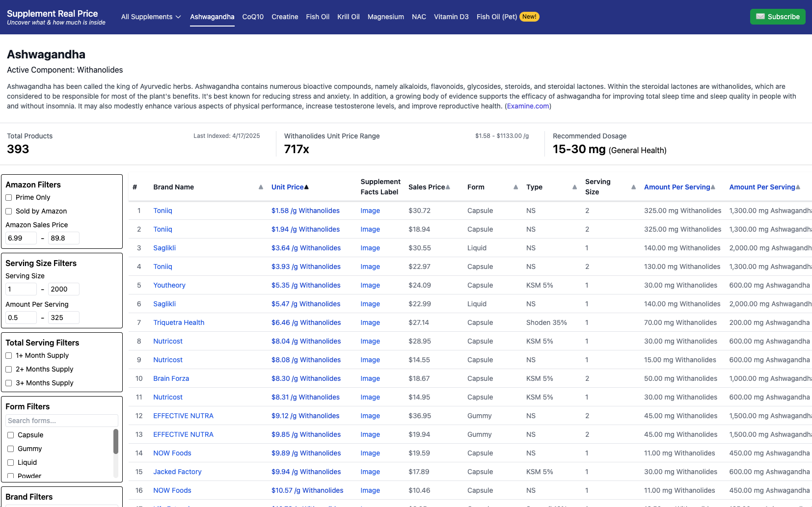Open the Fish Oil tab
This screenshot has height=507, width=812.
point(318,17)
